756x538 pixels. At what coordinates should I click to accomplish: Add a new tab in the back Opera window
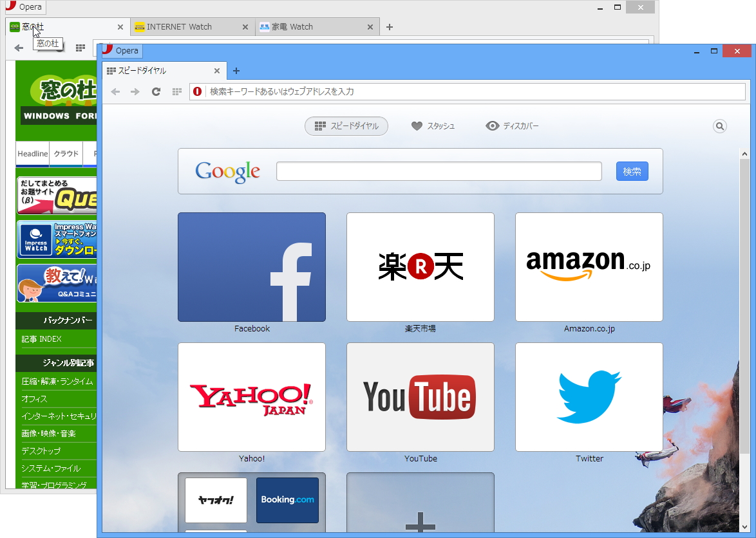coord(390,27)
